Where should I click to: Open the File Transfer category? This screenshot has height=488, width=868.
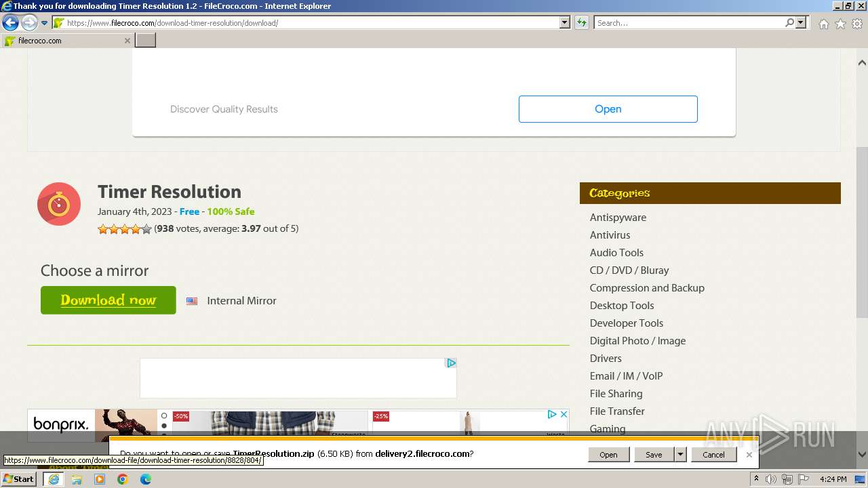617,411
